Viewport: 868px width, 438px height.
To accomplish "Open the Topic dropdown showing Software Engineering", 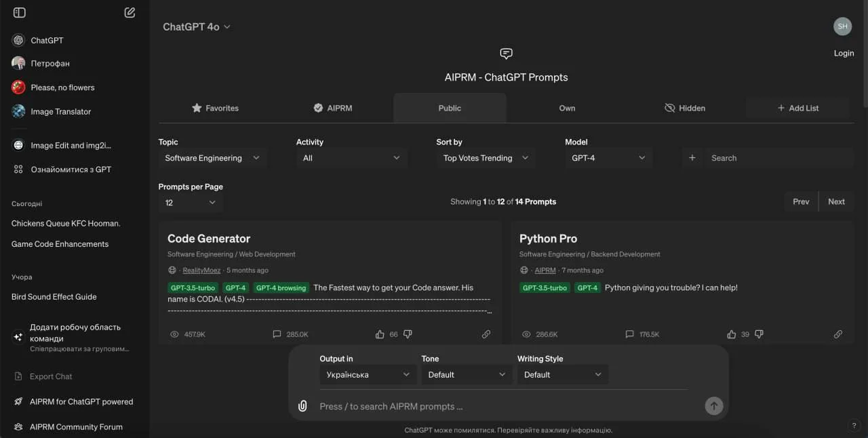I will (x=212, y=158).
